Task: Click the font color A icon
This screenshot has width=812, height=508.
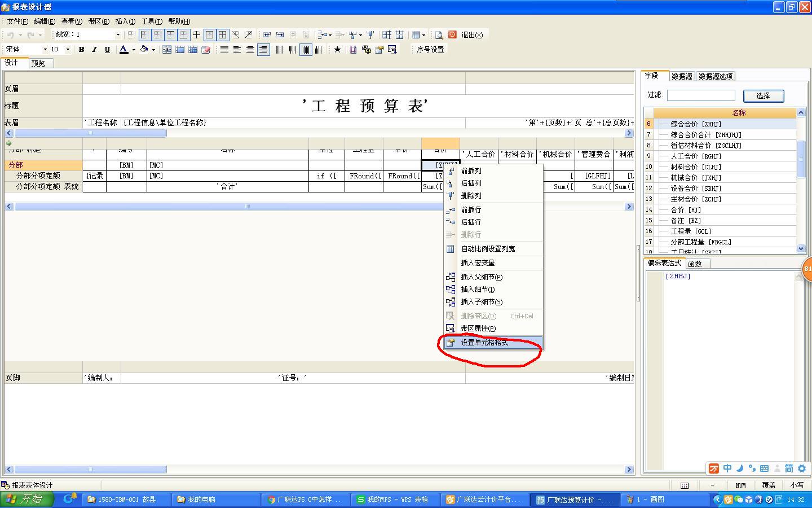Action: [x=123, y=50]
